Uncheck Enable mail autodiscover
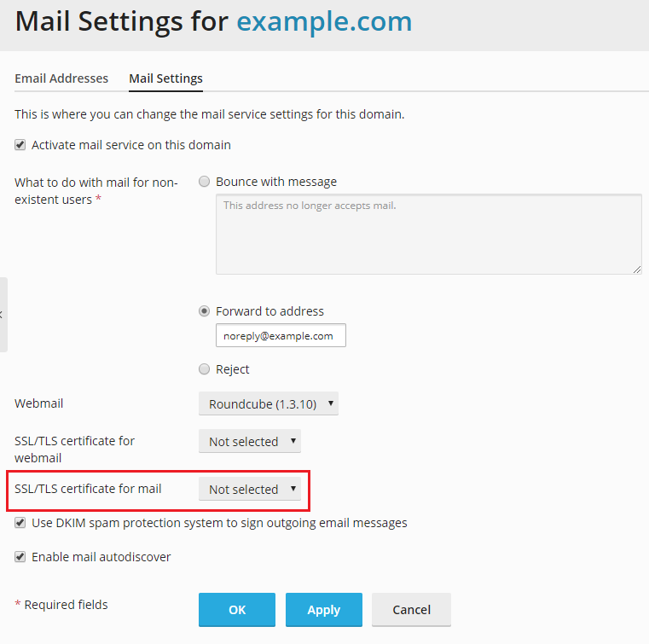The width and height of the screenshot is (649, 644). click(x=20, y=557)
